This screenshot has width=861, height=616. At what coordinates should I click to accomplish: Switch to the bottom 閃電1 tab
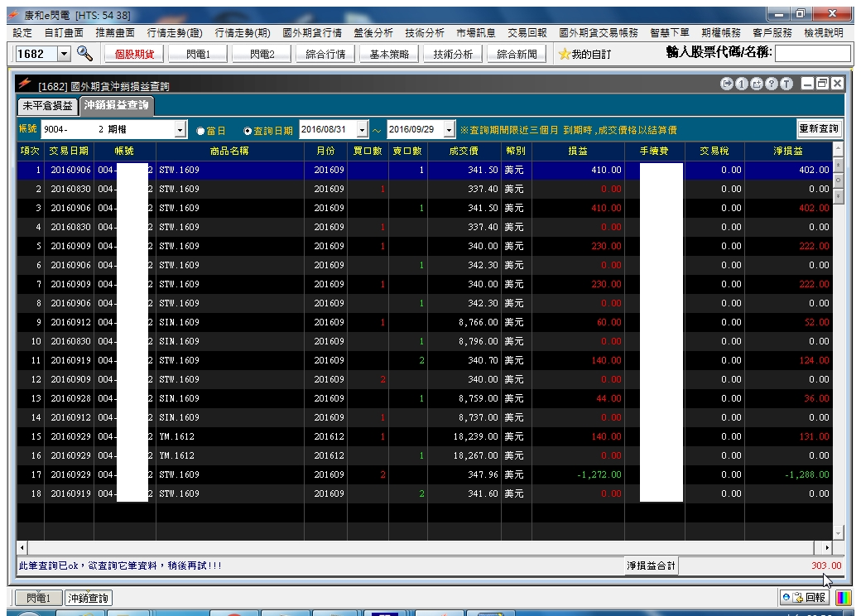click(38, 598)
